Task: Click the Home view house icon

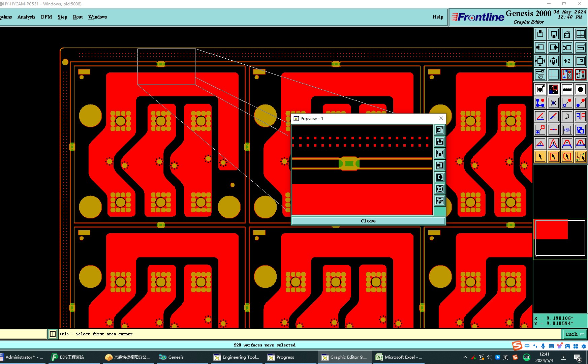Action: 567,34
